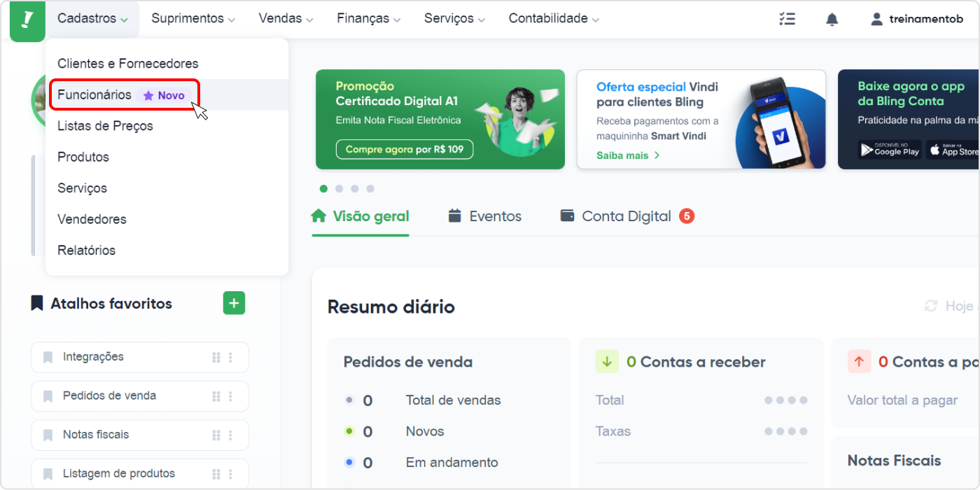Click the green plus add-shortcut button
The width and height of the screenshot is (980, 490).
[x=234, y=303]
